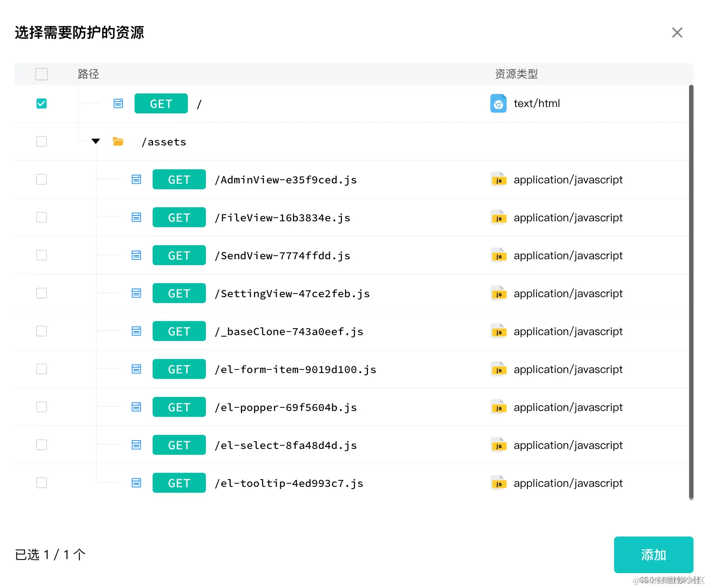This screenshot has height=588, width=708.
Task: Click the JS file icon in the AdminView row
Action: 498,179
